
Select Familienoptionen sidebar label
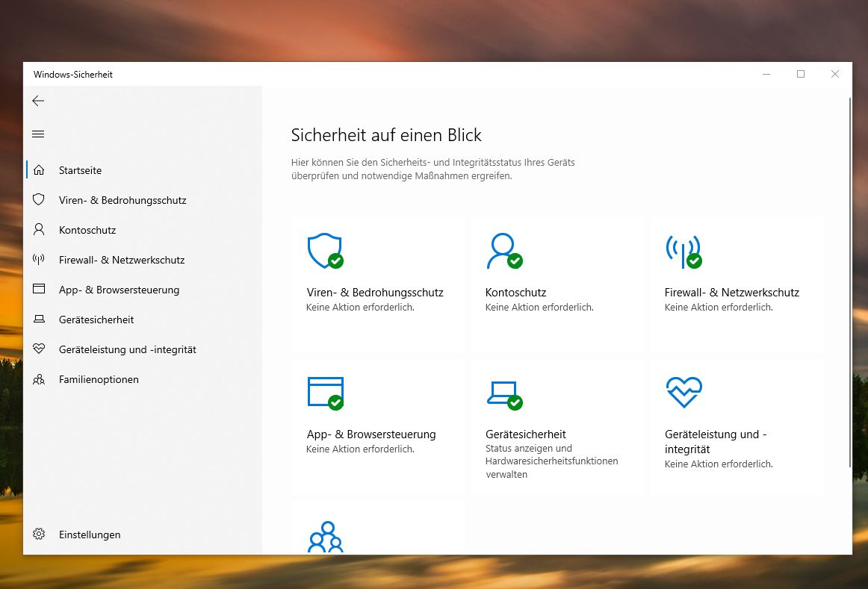pos(99,379)
